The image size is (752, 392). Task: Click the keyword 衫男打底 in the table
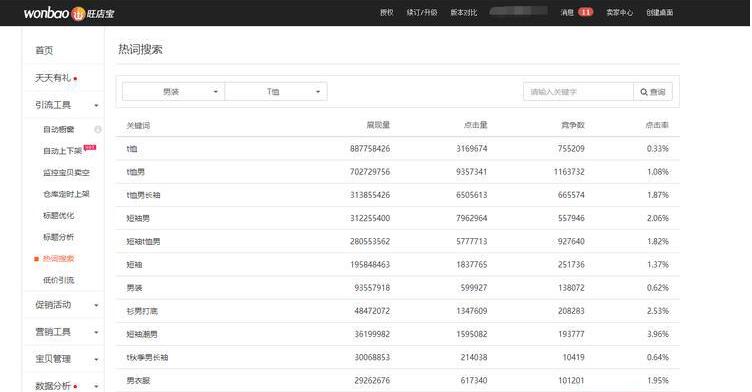(142, 311)
